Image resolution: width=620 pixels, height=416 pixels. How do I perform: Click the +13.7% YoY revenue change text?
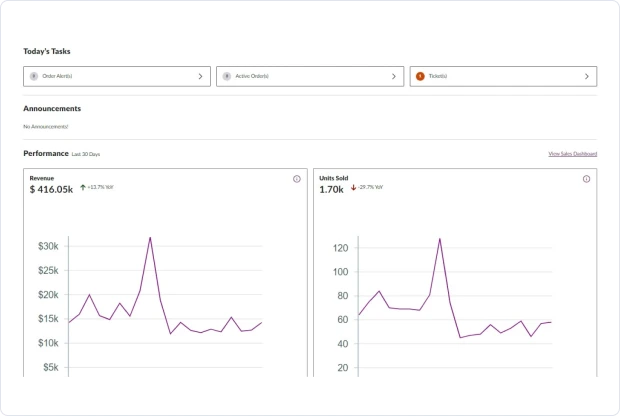[100, 187]
